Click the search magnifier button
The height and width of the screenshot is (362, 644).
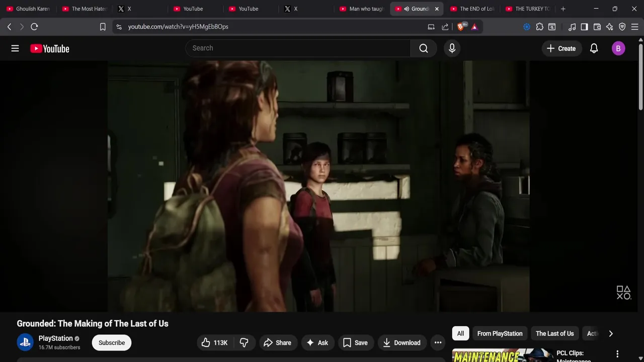coord(424,48)
